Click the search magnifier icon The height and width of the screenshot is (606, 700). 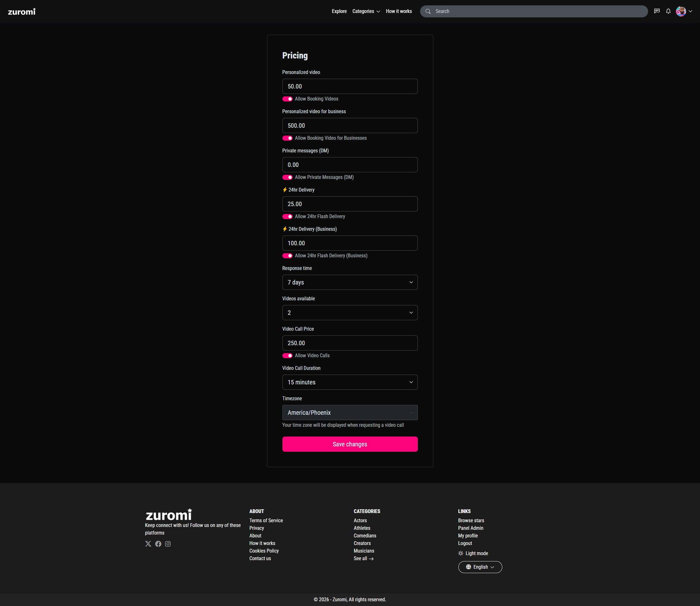(428, 11)
